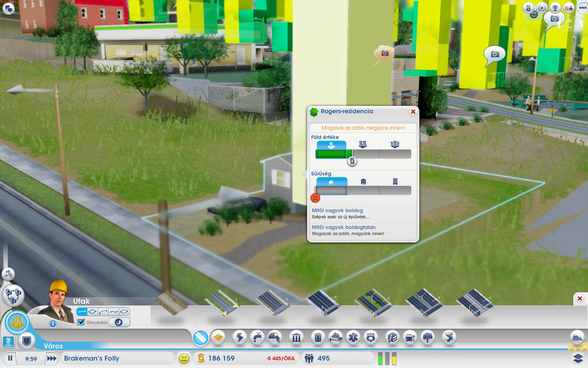Switch to the Zones category tab
588x368 pixels.
point(218,338)
